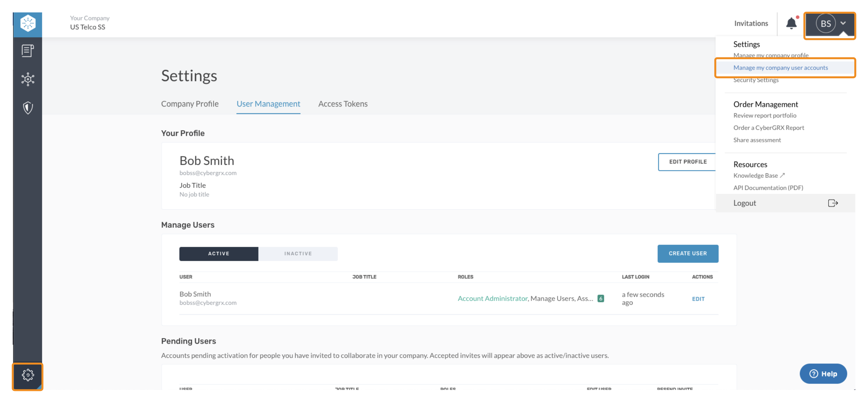Switch to the Active users filter
This screenshot has height=403, width=868.
coord(218,254)
